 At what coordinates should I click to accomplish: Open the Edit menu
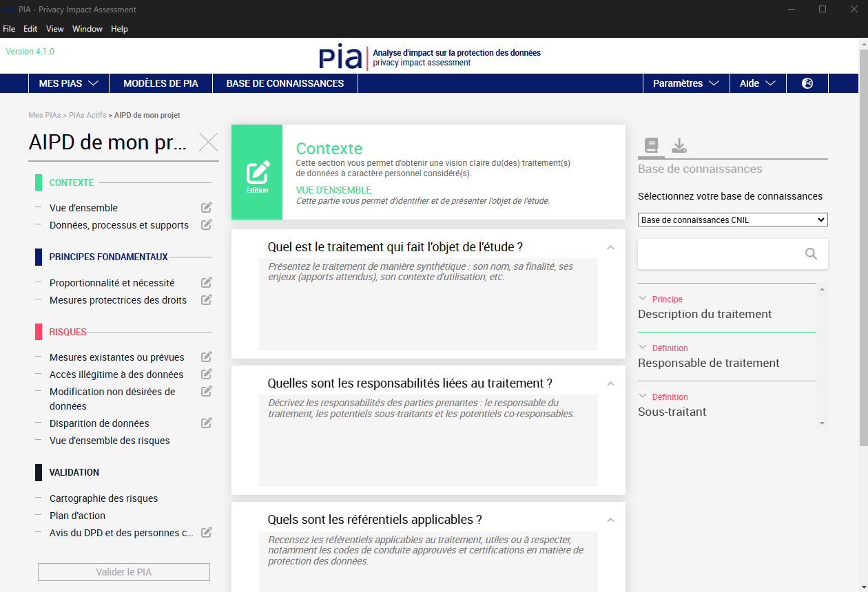tap(30, 29)
